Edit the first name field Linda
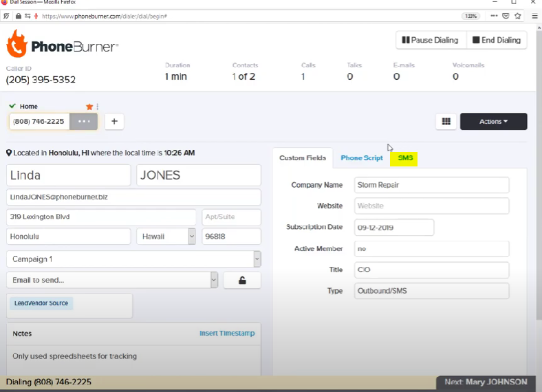 (69, 175)
